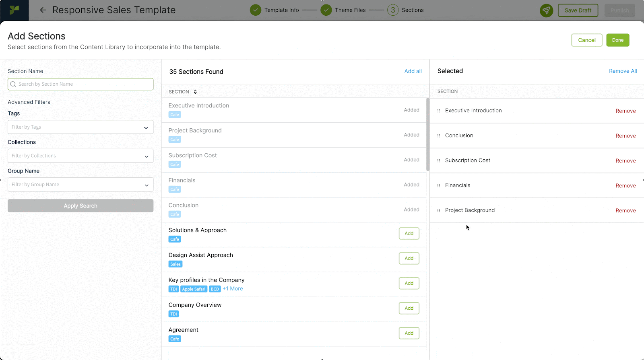Click the search magnifier icon in Section Name
644x360 pixels.
(x=13, y=84)
